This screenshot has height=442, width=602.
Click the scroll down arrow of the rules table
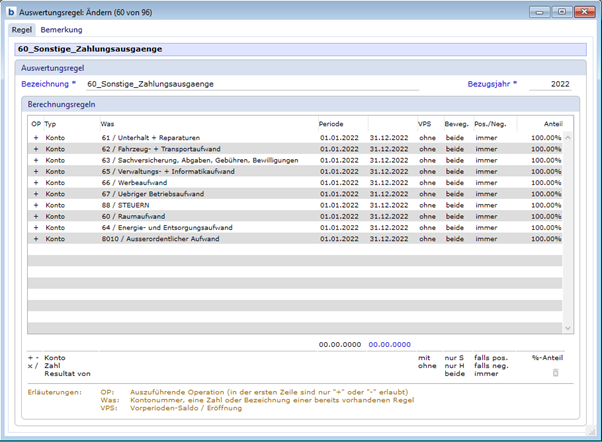(x=568, y=327)
